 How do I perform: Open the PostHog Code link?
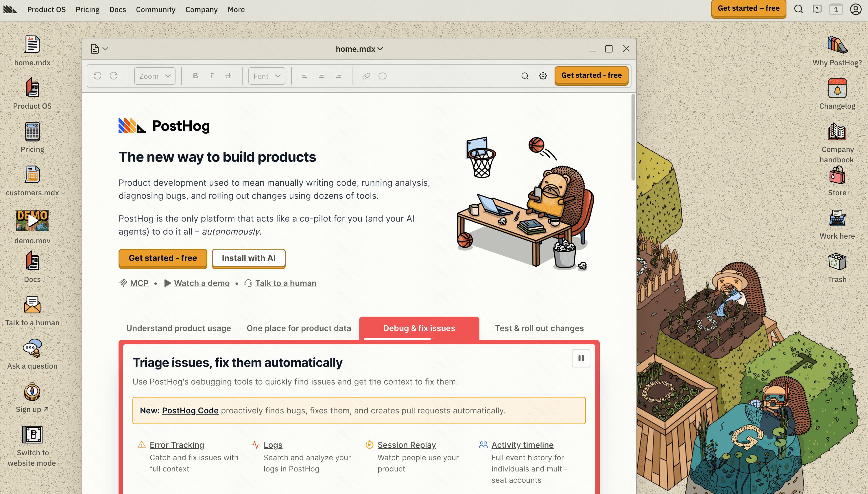[190, 411]
